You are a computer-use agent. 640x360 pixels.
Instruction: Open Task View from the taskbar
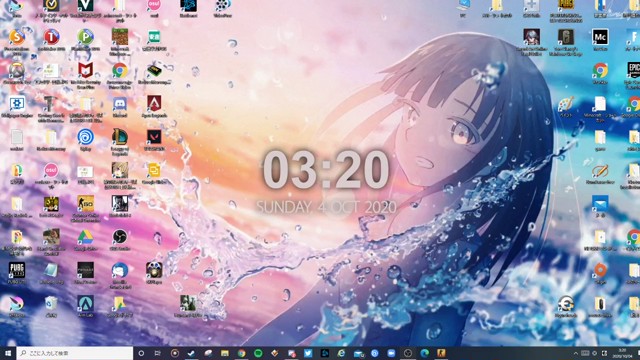(158, 353)
